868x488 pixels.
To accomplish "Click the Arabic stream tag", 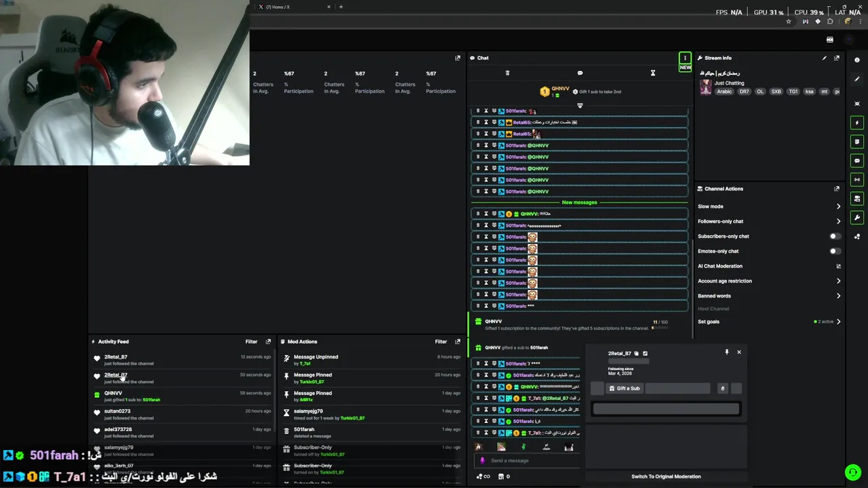I will click(x=725, y=91).
